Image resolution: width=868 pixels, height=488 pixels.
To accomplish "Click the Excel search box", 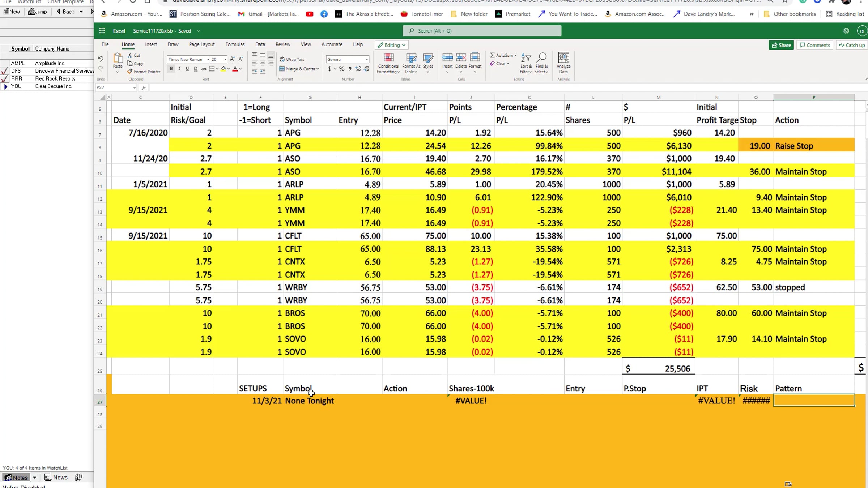I will [482, 31].
